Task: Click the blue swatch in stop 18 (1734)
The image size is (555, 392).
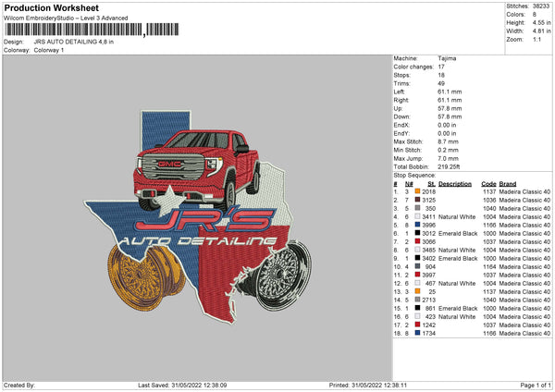Action: click(x=417, y=333)
